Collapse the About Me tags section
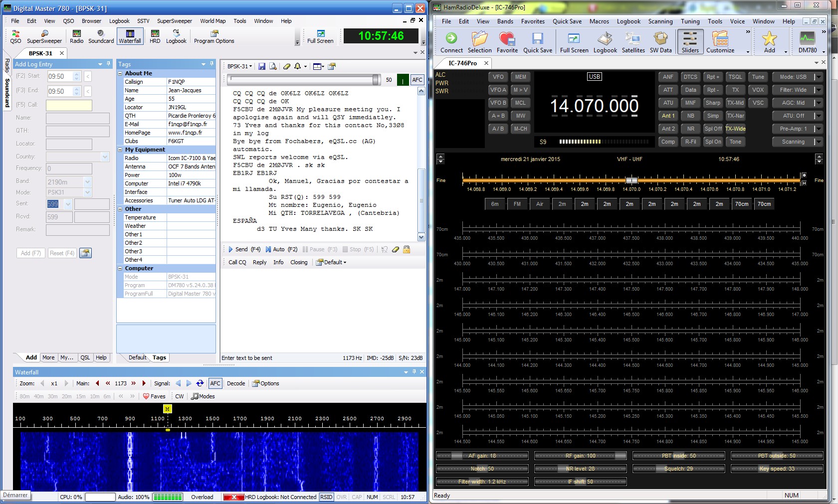Viewport: 838px width, 504px height. coord(120,73)
